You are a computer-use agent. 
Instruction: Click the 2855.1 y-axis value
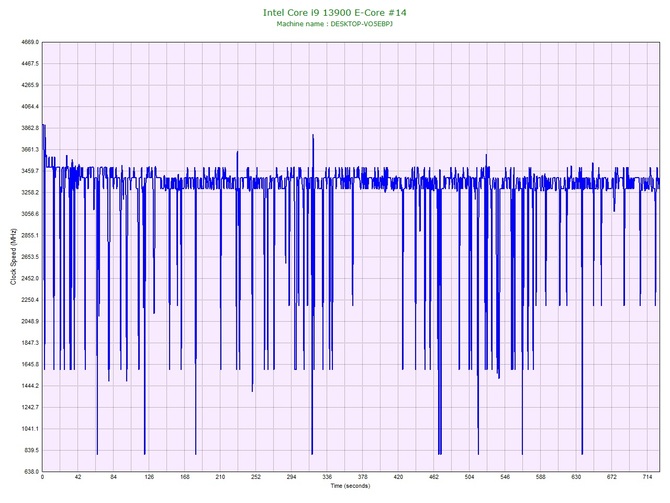[30, 235]
